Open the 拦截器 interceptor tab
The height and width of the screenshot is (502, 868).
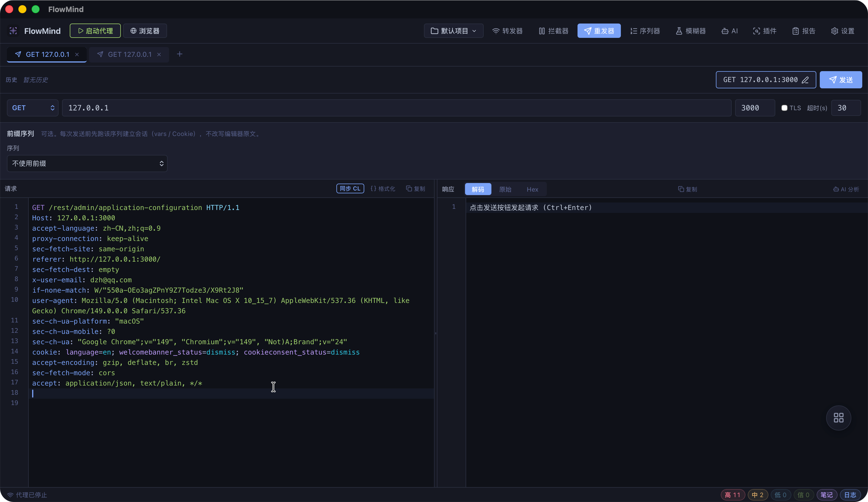point(553,31)
